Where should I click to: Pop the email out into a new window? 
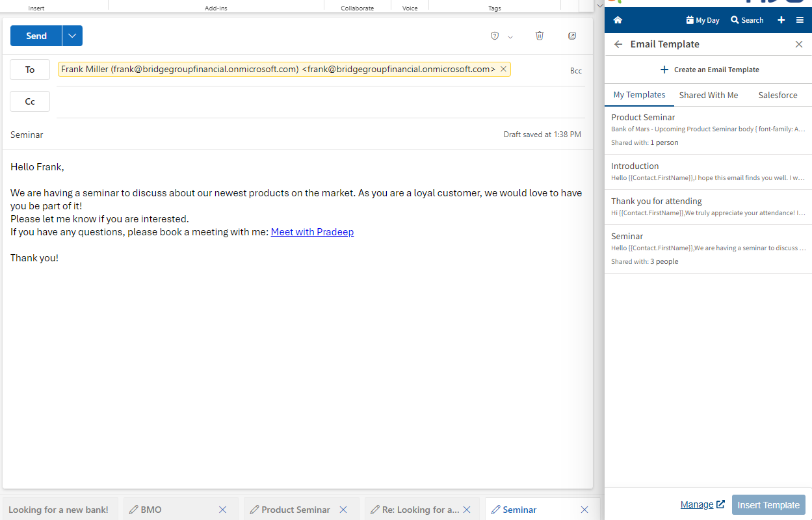(x=572, y=36)
